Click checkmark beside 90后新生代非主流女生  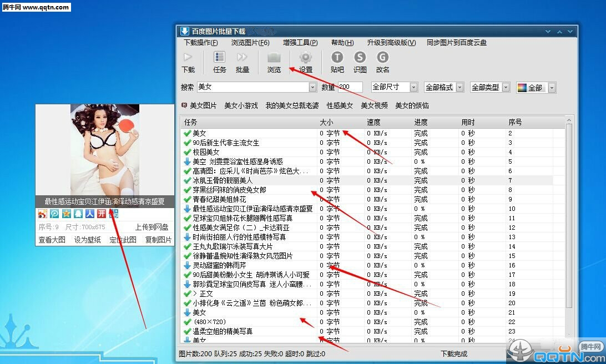[x=188, y=143]
